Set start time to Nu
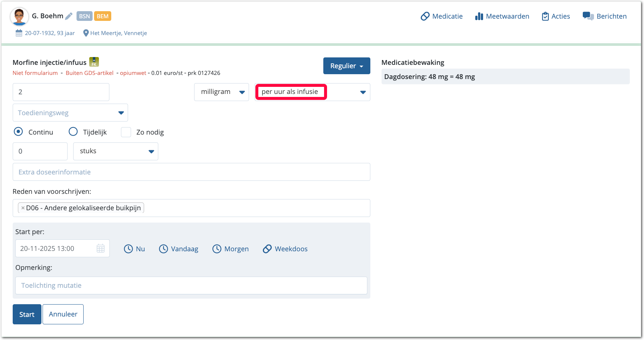The height and width of the screenshot is (340, 644). click(134, 249)
